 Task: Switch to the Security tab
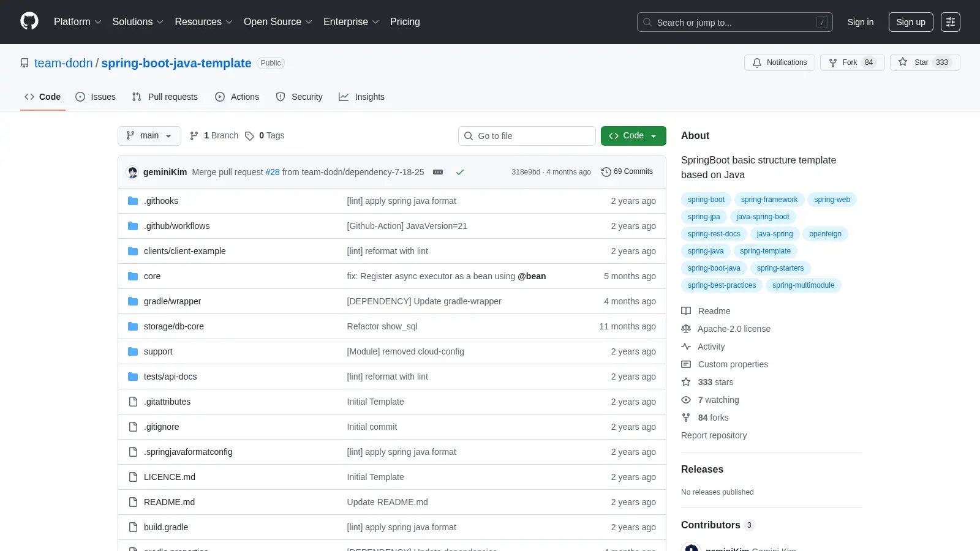(299, 97)
